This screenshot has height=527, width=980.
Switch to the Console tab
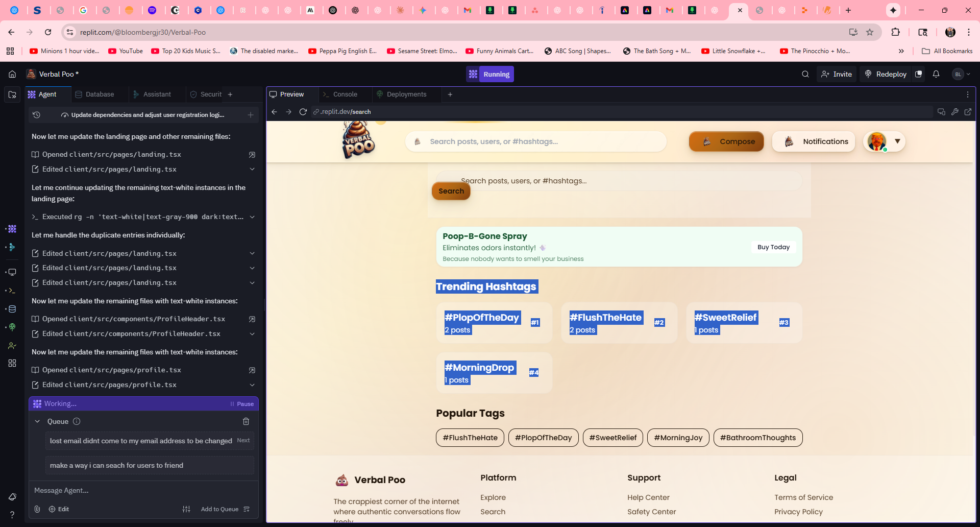pos(345,94)
